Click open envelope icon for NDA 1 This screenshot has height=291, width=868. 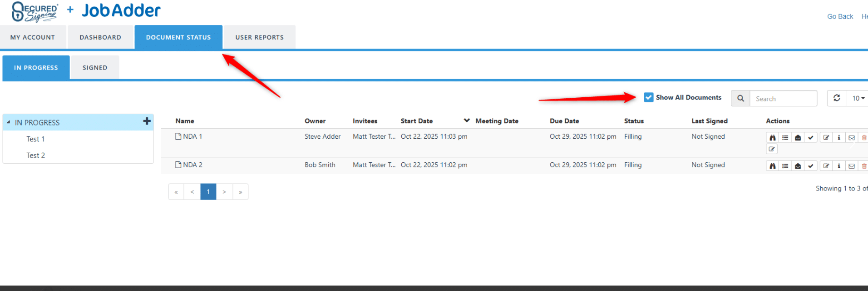(x=798, y=138)
